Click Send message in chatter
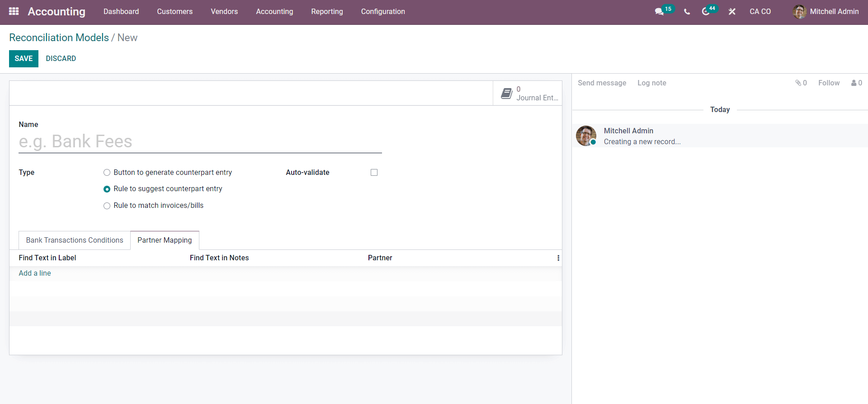Image resolution: width=868 pixels, height=404 pixels. coord(602,83)
